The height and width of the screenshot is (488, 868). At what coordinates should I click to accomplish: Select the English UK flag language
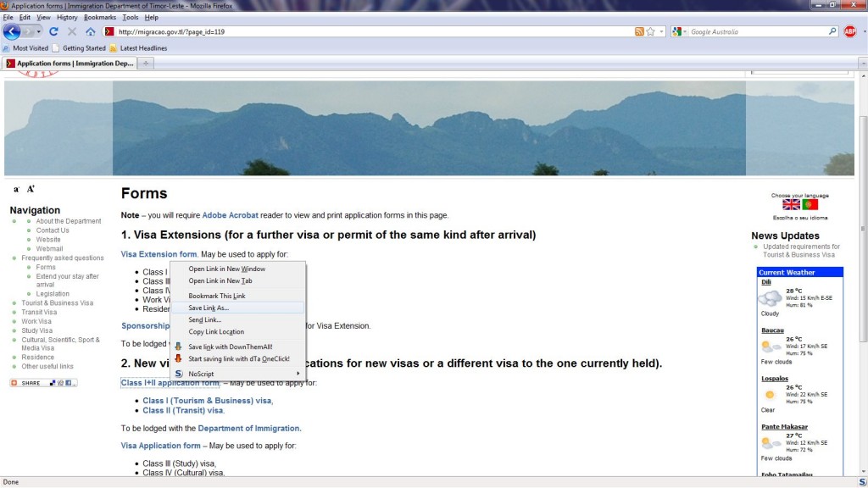coord(791,204)
